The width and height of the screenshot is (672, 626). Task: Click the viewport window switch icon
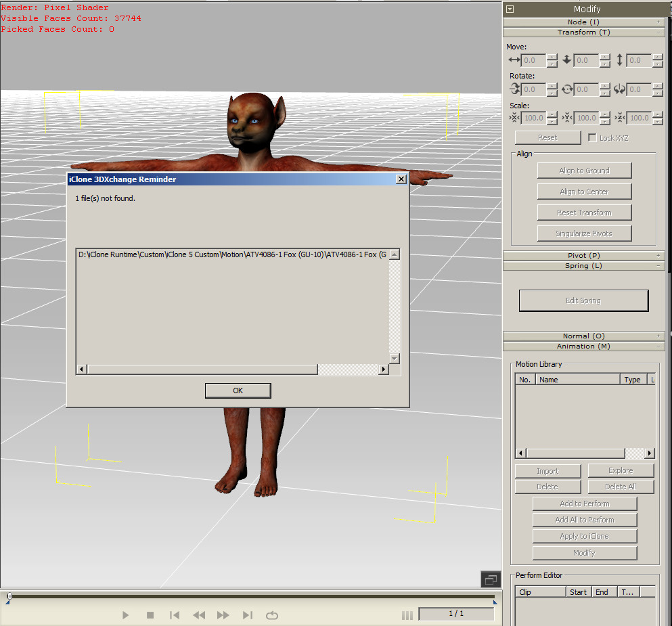click(491, 580)
